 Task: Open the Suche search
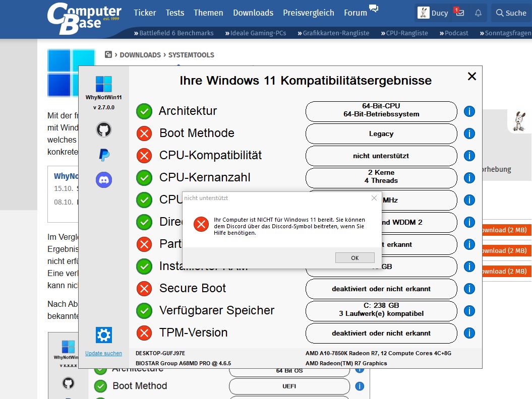[511, 13]
